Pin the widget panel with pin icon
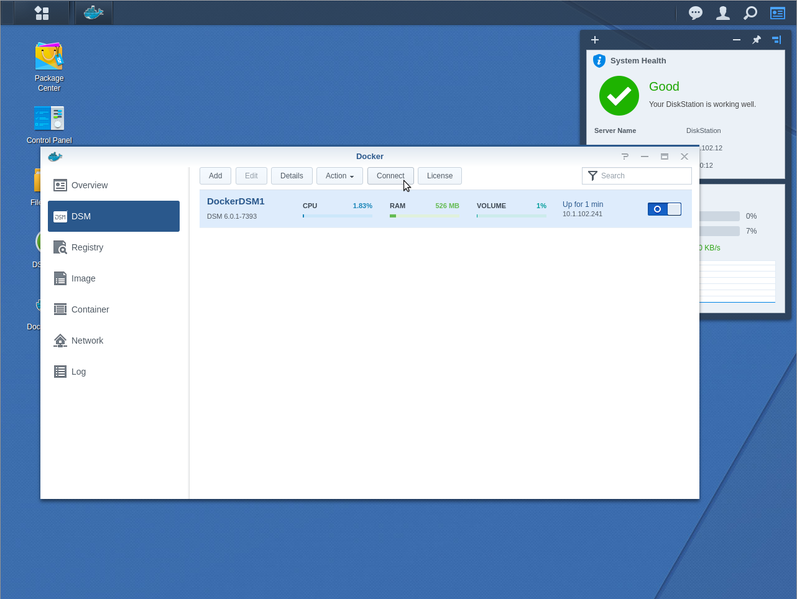The height and width of the screenshot is (599, 797). click(x=756, y=40)
